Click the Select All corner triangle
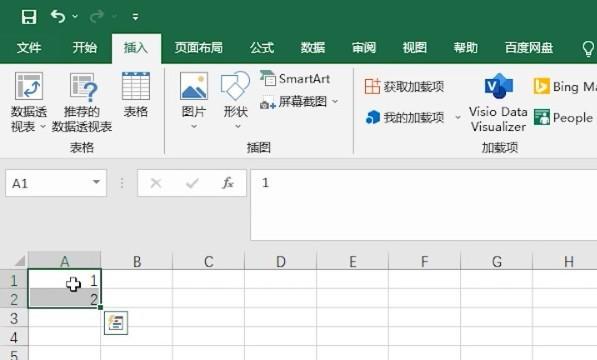 [x=19, y=261]
